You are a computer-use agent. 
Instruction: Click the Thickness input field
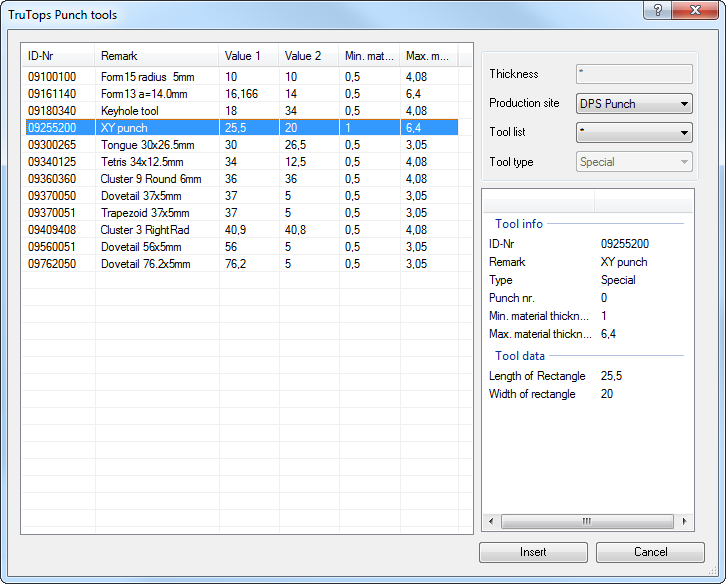click(x=634, y=74)
